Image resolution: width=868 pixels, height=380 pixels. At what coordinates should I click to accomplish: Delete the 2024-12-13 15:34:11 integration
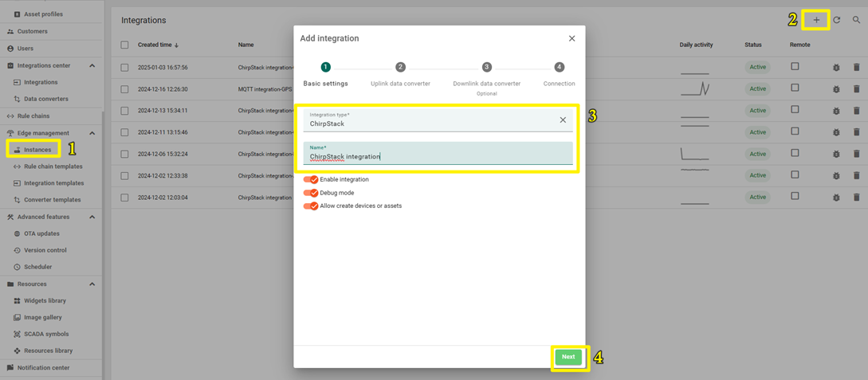tap(856, 111)
